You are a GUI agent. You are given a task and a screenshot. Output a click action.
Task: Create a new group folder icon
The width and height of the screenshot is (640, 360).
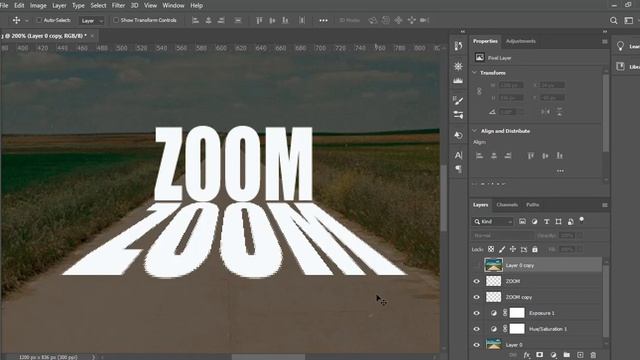[x=567, y=355]
